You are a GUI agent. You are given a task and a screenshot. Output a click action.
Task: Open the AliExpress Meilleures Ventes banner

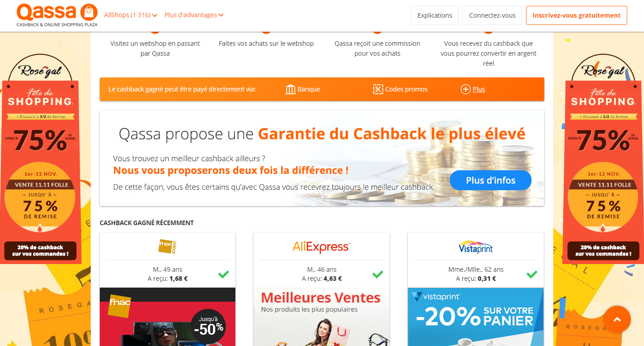click(x=322, y=317)
